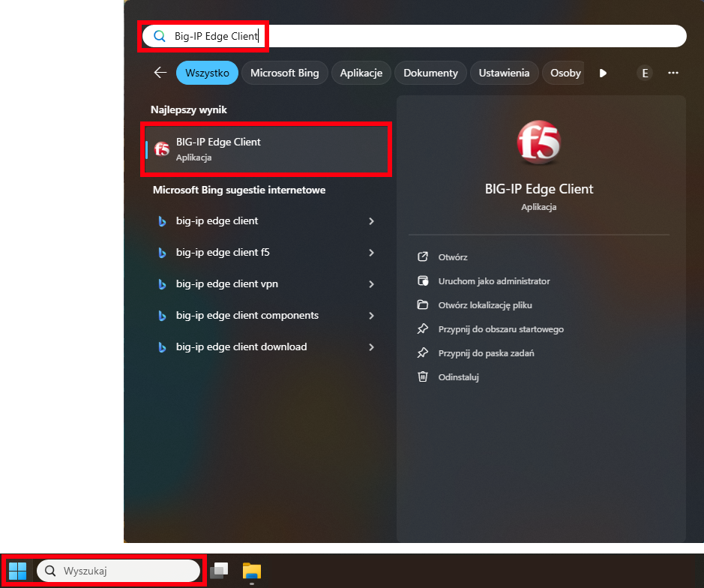
Task: Expand chevron for big-ip edge client
Action: click(x=371, y=221)
